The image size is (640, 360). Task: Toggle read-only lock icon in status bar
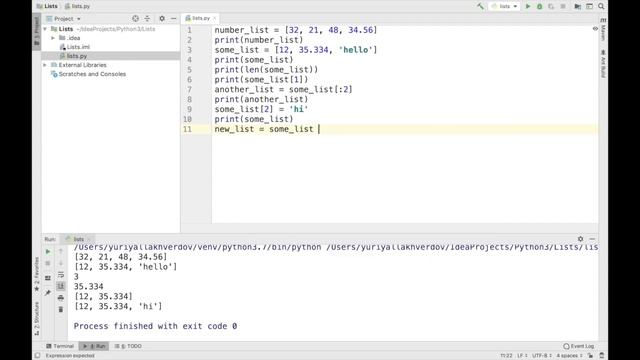point(590,356)
